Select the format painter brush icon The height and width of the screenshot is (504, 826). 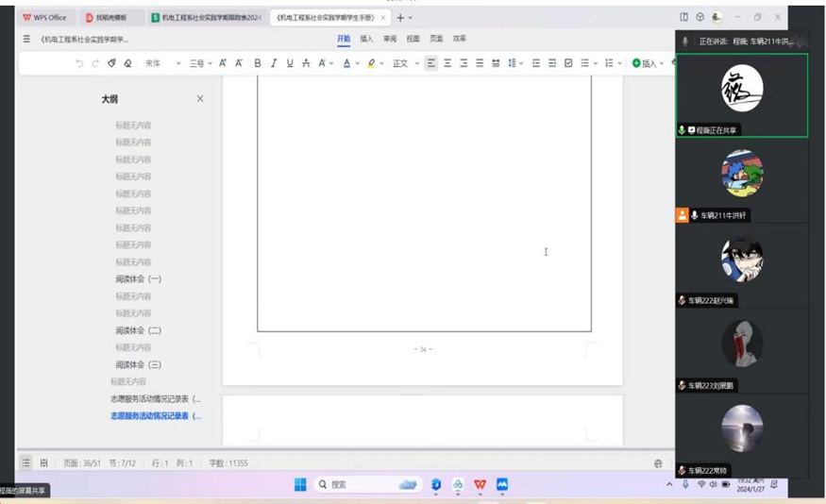point(111,63)
